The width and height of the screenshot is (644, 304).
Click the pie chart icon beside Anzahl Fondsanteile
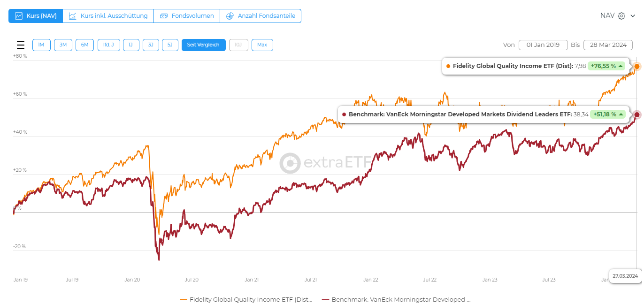coord(230,16)
